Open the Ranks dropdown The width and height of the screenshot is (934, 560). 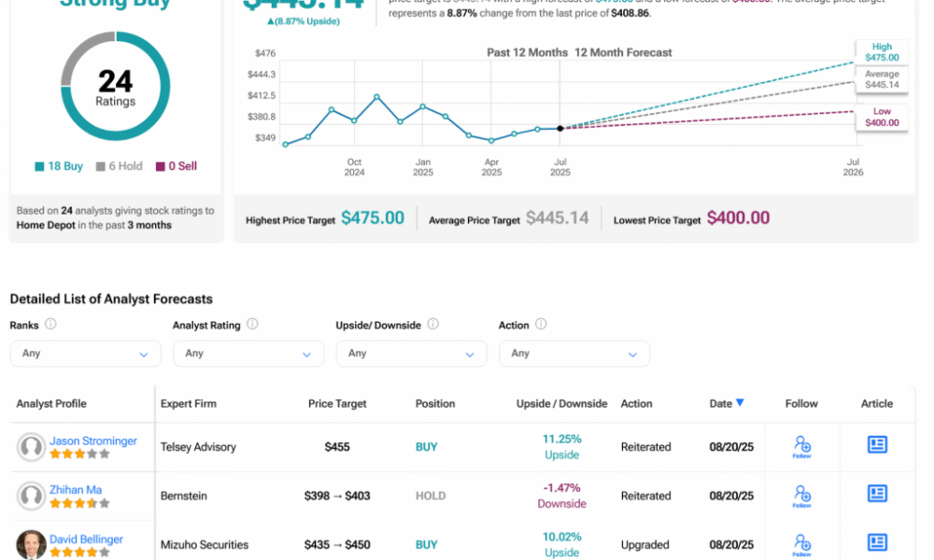[85, 354]
